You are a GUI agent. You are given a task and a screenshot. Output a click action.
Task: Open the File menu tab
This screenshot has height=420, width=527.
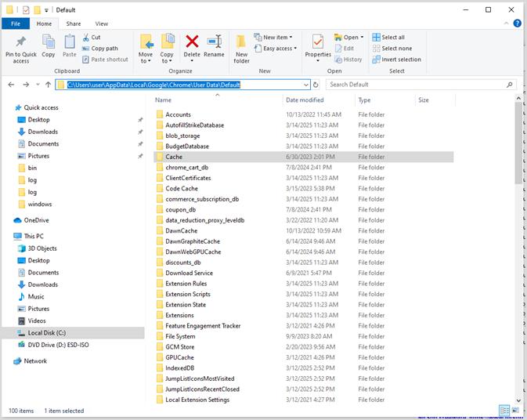point(16,24)
